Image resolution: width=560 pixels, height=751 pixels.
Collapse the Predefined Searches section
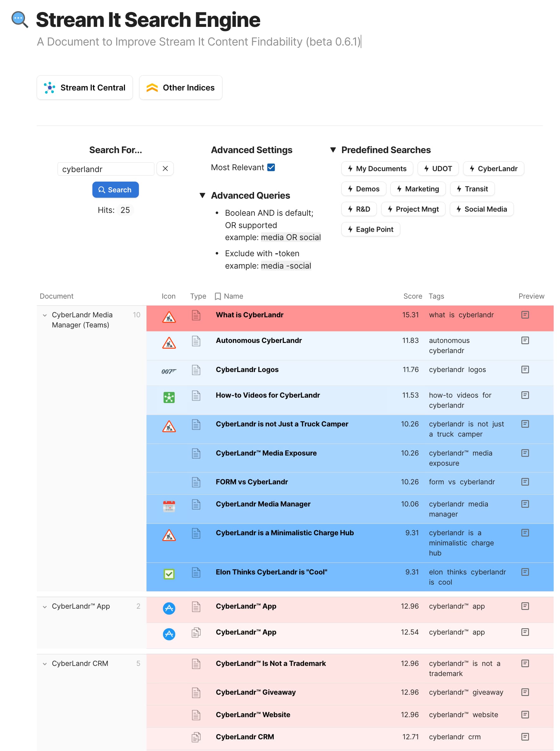tap(333, 150)
